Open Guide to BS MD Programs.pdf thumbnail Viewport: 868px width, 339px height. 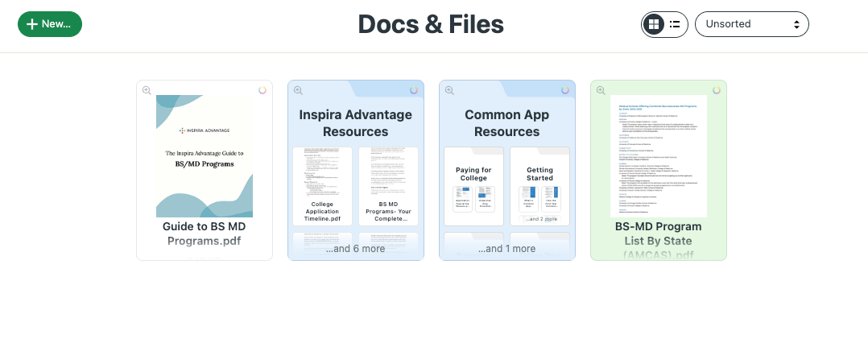pyautogui.click(x=205, y=156)
